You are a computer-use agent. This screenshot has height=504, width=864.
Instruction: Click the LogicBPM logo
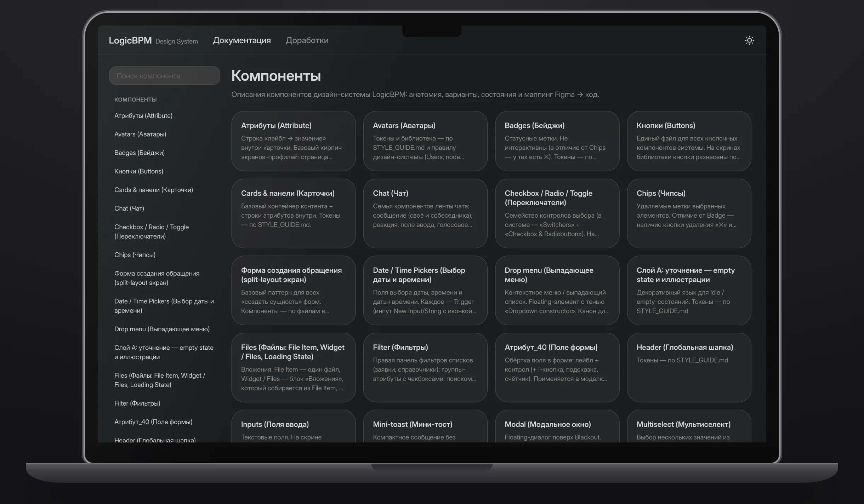click(130, 40)
